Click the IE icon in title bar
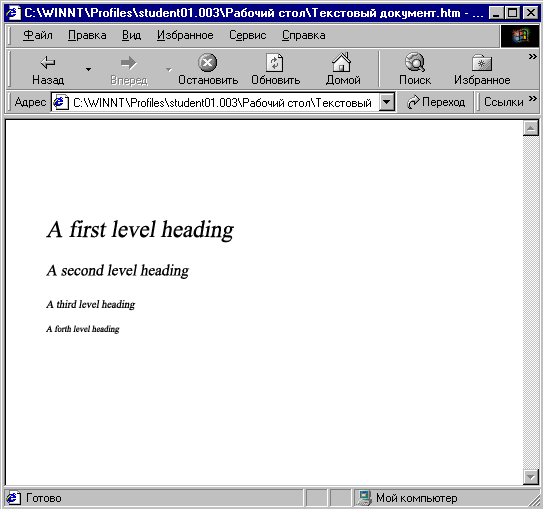Viewport: 543px width, 509px height. coord(14,13)
